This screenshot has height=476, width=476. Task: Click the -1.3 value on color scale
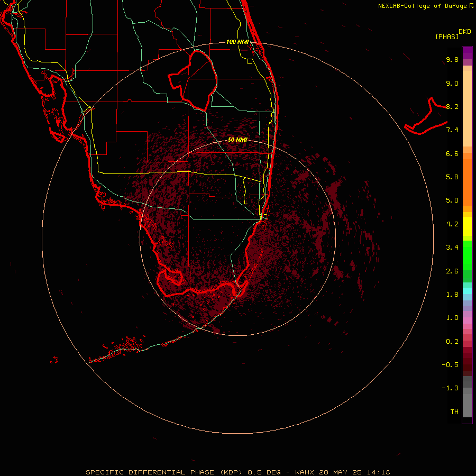(x=450, y=388)
